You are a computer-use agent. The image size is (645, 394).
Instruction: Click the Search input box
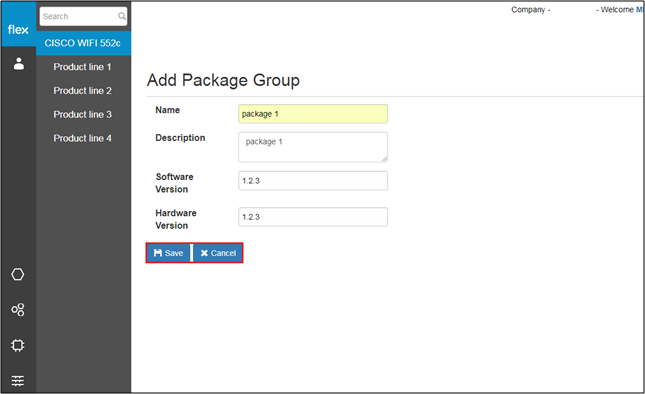coord(83,16)
